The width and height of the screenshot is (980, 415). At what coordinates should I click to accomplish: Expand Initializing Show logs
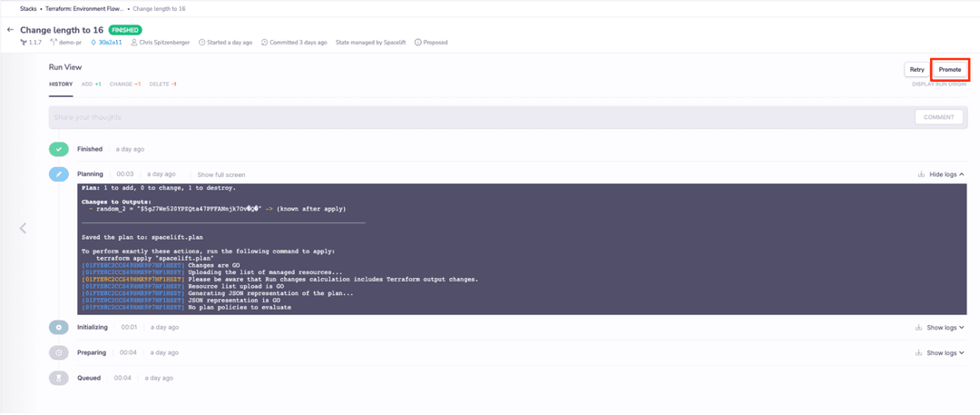point(945,327)
